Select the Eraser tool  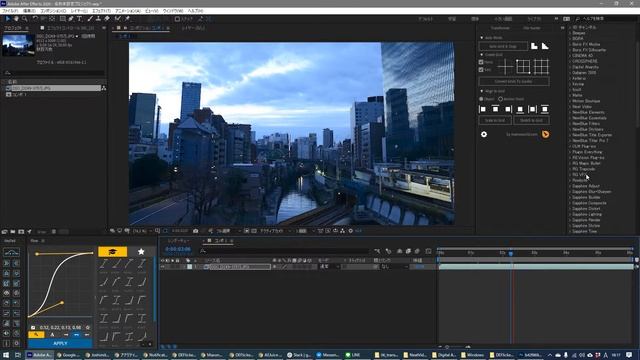tap(107, 19)
